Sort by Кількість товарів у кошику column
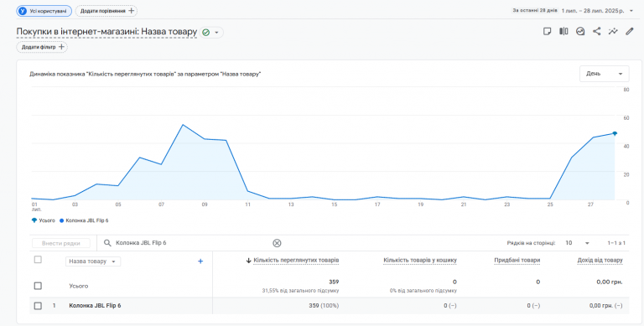 coord(420,261)
